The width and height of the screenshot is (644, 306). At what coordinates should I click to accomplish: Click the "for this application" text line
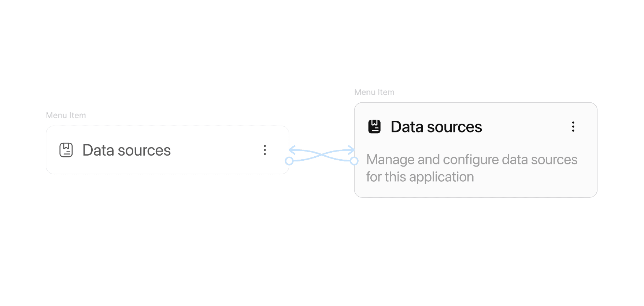coord(420,177)
